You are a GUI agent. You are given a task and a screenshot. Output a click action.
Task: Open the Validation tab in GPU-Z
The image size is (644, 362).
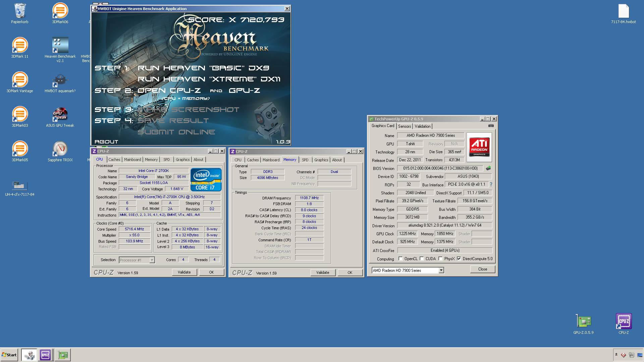click(x=422, y=126)
